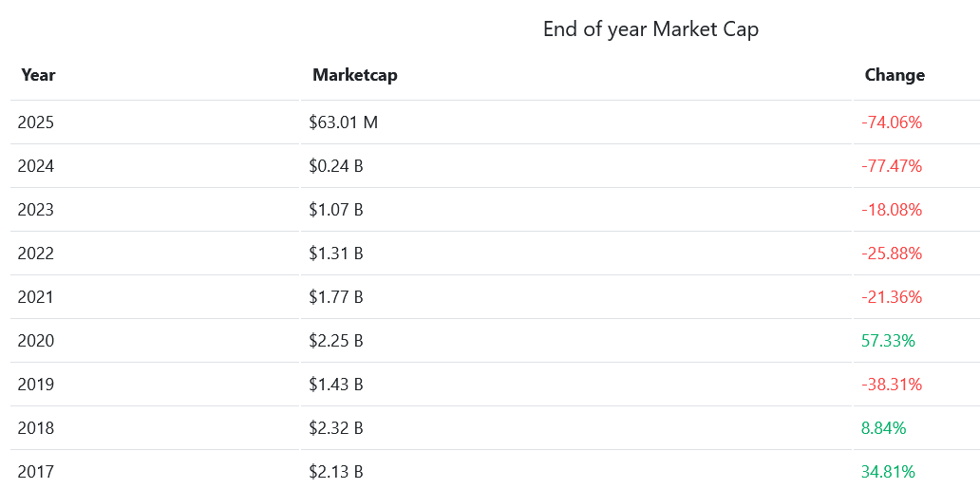Select the End of year Market Cap title
Viewport: 980px width, 489px height.
click(650, 29)
